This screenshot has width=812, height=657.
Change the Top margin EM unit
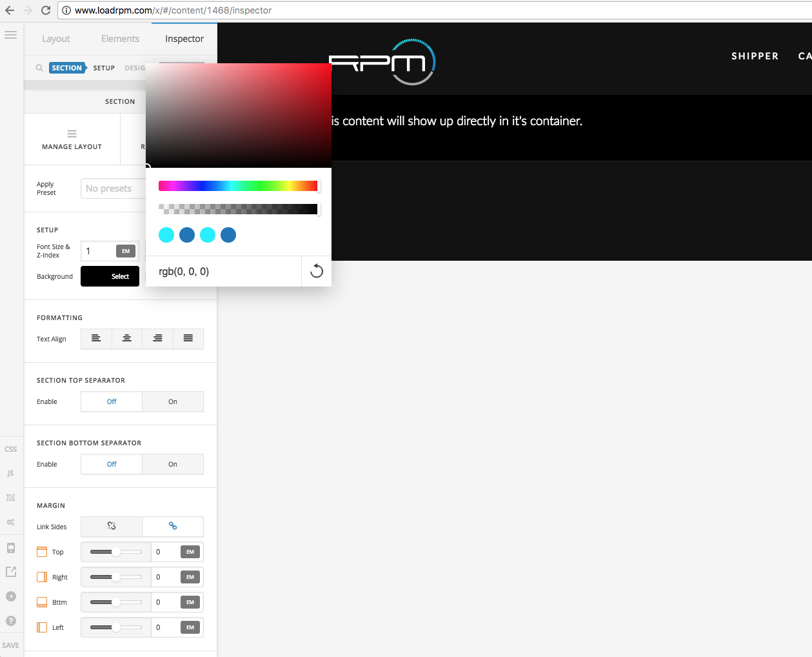(190, 552)
